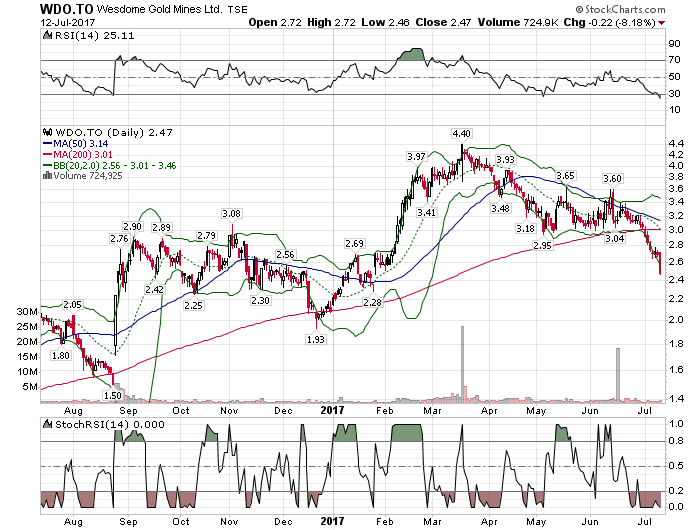
Task: Click the StockCharts.com copyright text
Action: 620,9
